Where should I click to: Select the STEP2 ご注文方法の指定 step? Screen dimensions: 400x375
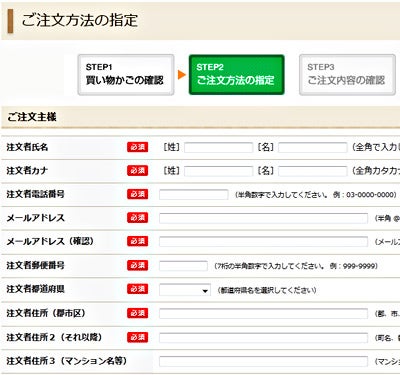[x=237, y=75]
